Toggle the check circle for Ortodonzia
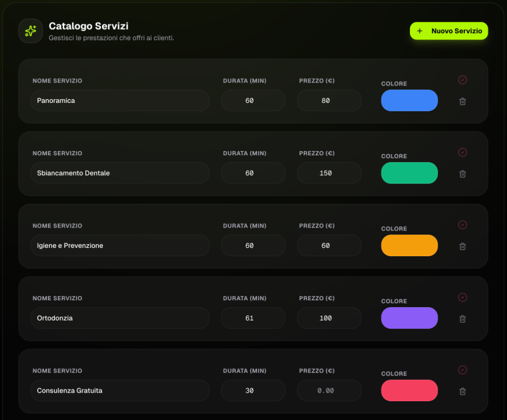Viewport: 507px width, 420px height. [462, 297]
